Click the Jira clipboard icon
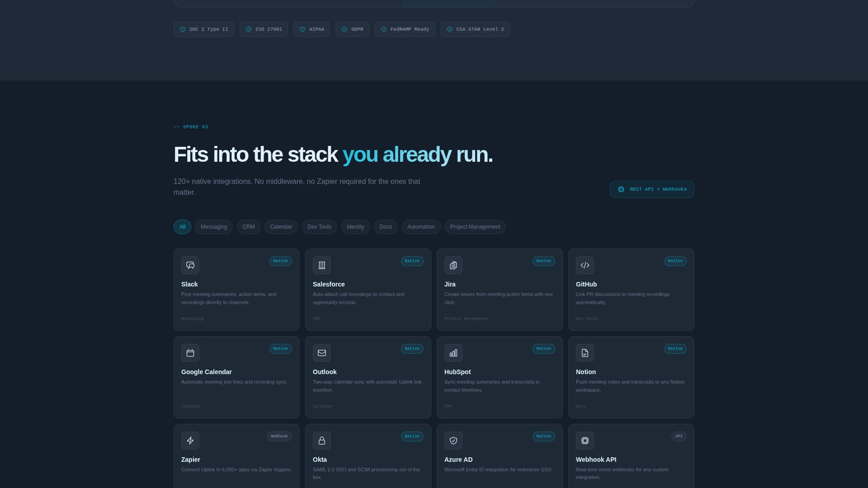The width and height of the screenshot is (868, 488). [453, 265]
